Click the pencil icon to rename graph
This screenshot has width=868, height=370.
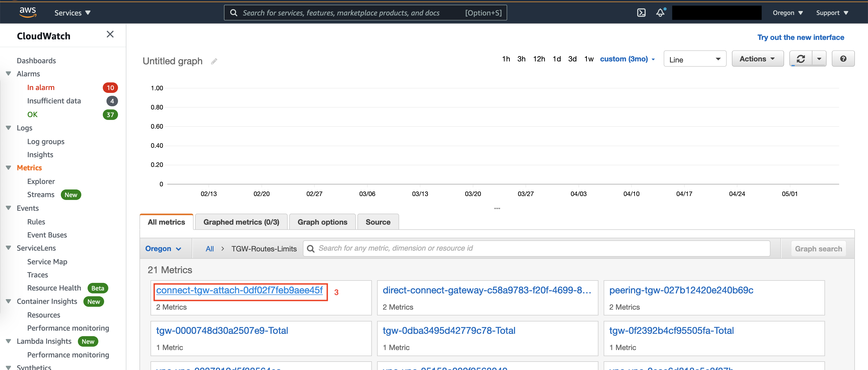(x=214, y=61)
